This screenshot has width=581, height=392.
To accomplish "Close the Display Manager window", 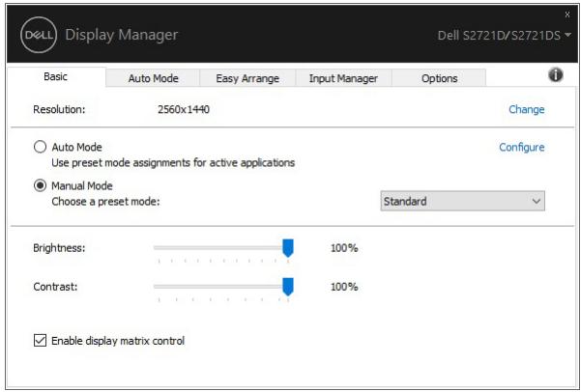I will [x=567, y=14].
